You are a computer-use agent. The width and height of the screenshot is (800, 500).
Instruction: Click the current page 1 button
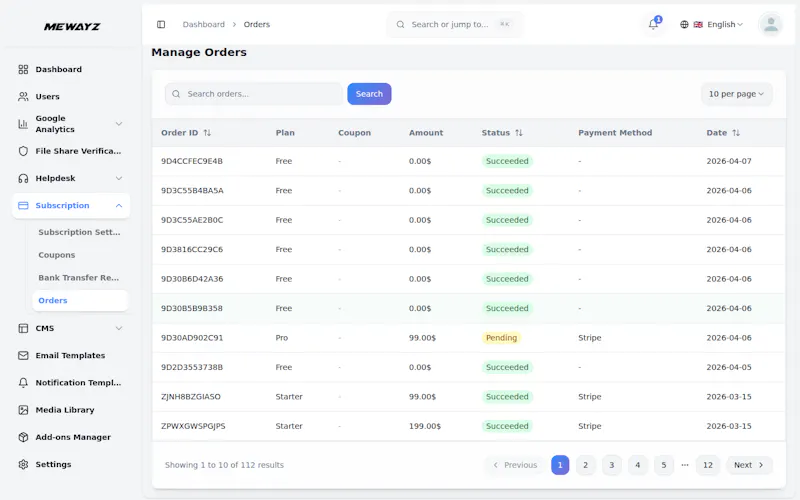(560, 465)
